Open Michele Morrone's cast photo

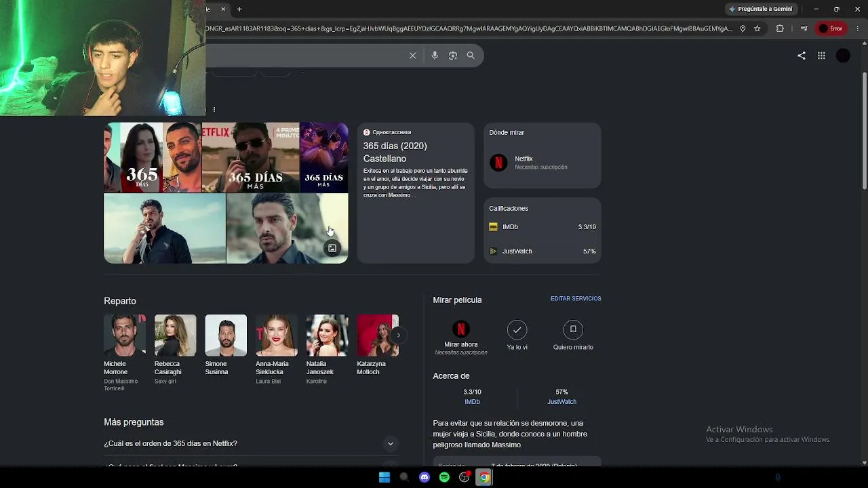[x=125, y=335]
